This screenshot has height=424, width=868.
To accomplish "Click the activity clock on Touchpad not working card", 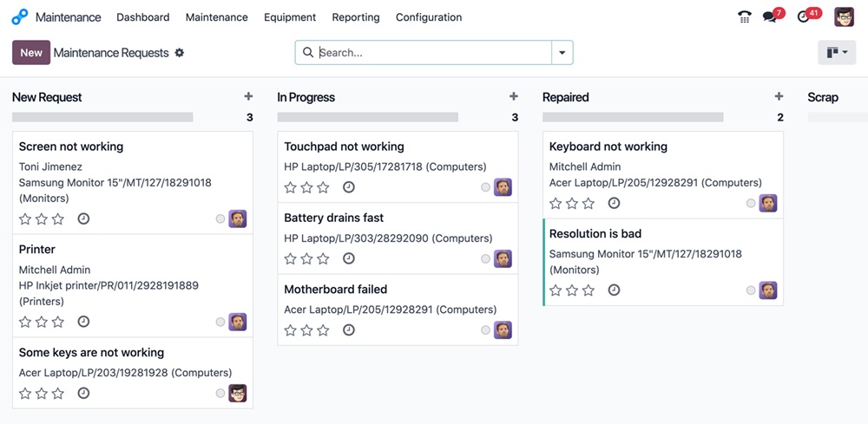I will (349, 187).
